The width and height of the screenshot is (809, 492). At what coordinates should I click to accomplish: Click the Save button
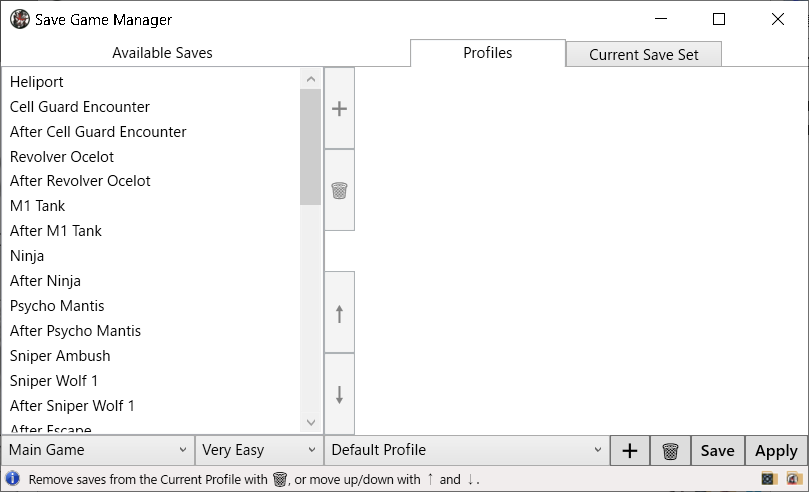click(717, 451)
